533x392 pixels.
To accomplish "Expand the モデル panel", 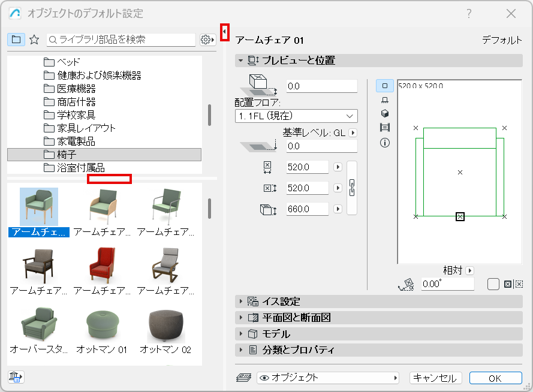I will tap(241, 334).
